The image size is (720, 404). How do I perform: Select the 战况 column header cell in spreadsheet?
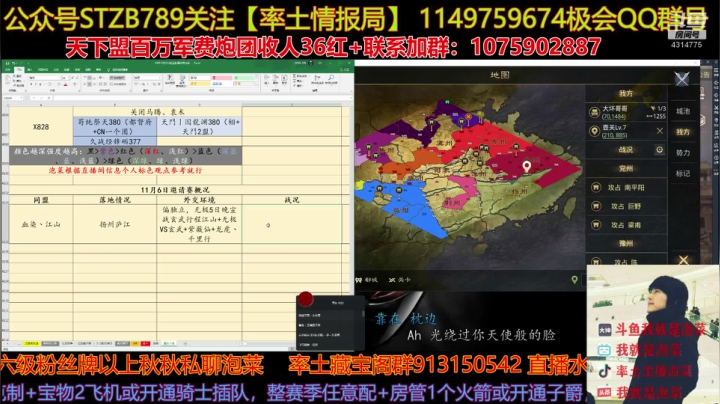click(292, 200)
